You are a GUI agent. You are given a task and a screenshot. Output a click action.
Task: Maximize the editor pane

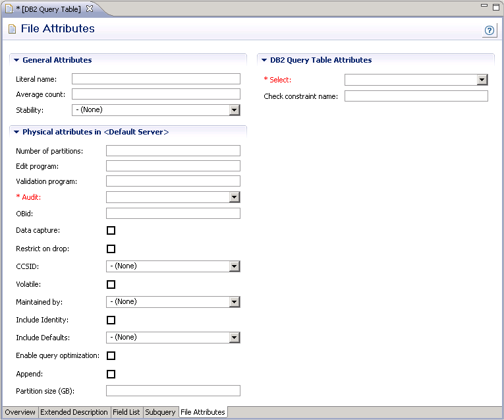pyautogui.click(x=496, y=7)
